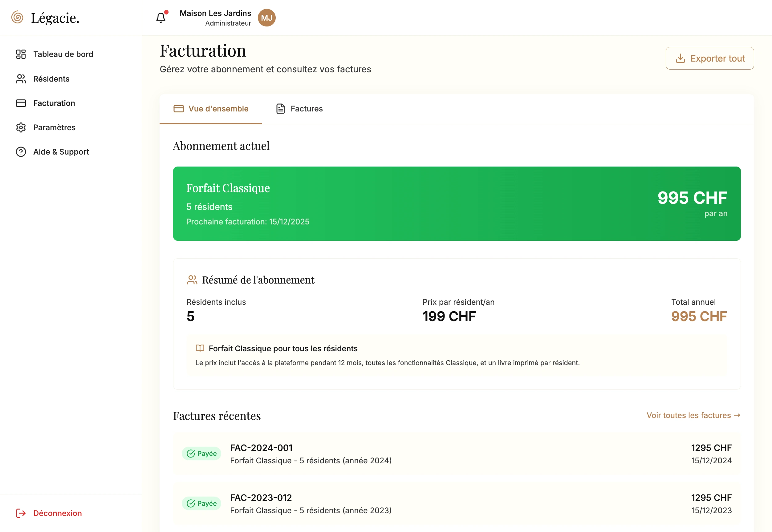Open the MJ user avatar
Viewport: 772px width, 532px height.
[266, 18]
